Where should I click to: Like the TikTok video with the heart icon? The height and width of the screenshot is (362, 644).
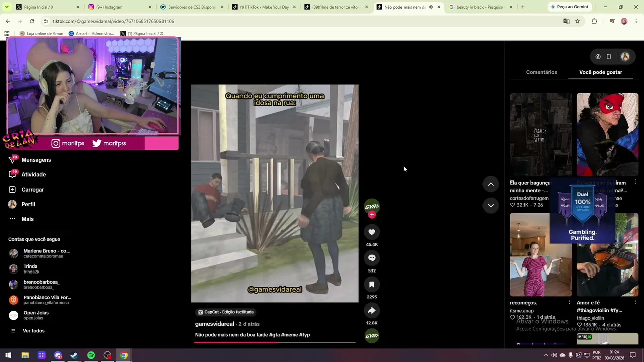(x=372, y=232)
